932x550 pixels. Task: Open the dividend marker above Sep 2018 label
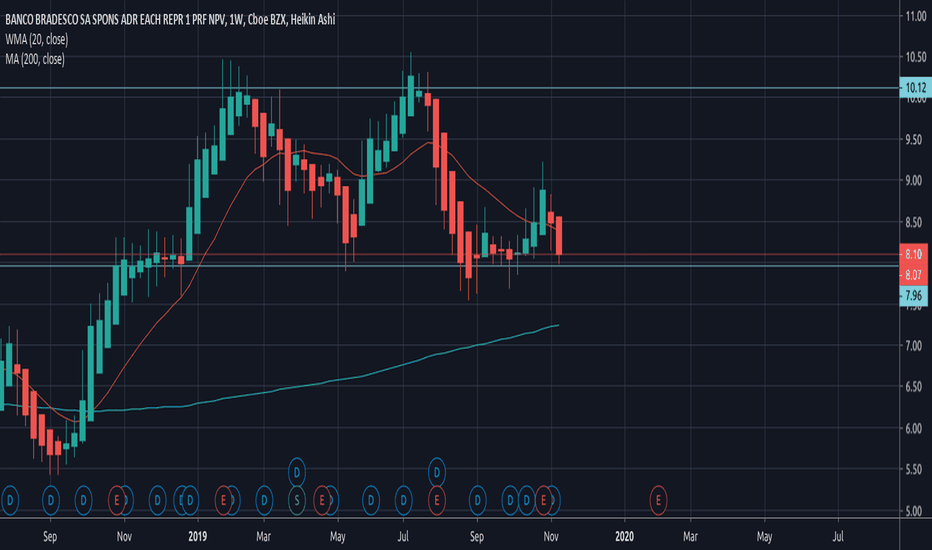[51, 501]
